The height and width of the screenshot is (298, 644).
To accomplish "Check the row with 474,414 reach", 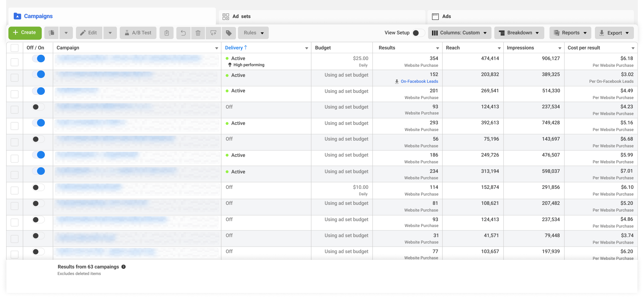I will click(15, 62).
